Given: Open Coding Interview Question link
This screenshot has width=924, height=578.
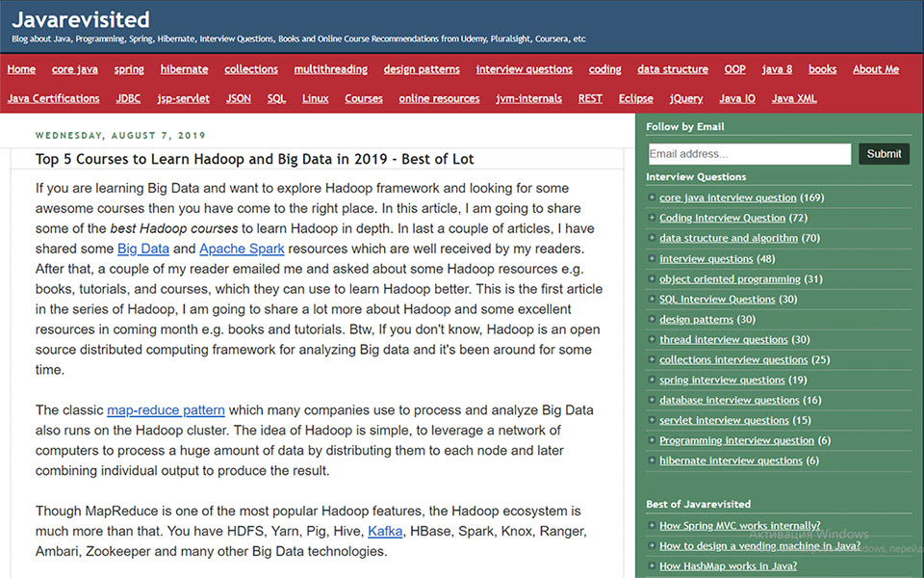Looking at the screenshot, I should [x=723, y=218].
